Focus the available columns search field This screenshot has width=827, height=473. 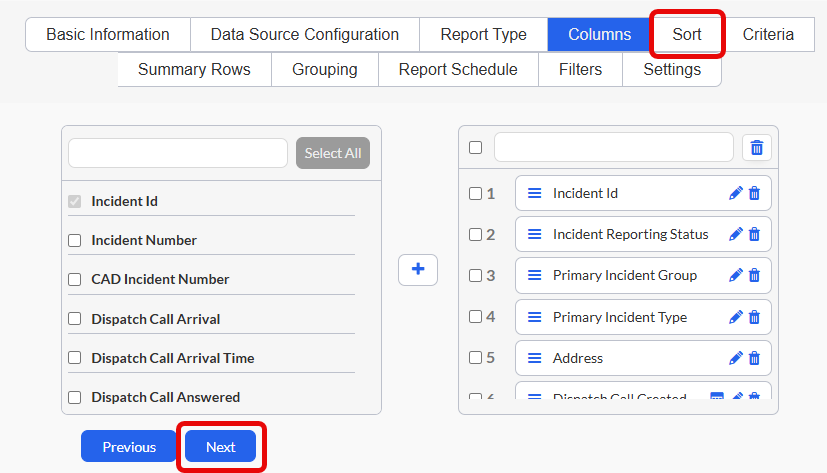point(178,153)
